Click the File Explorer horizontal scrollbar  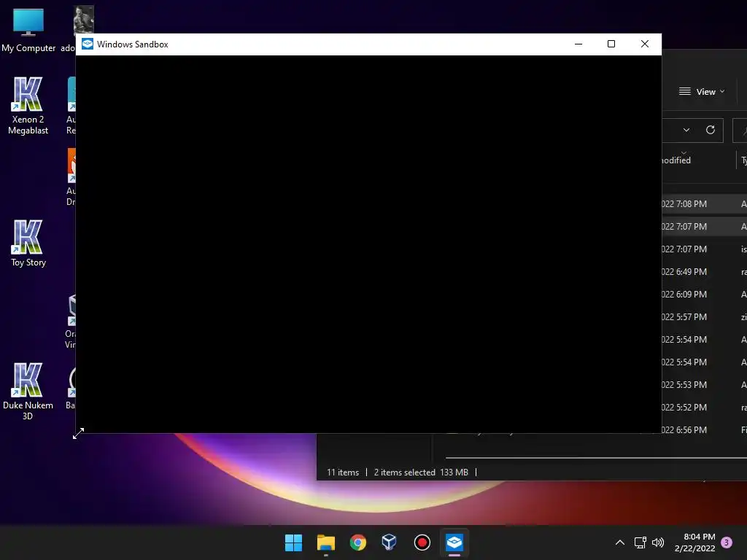click(x=596, y=458)
